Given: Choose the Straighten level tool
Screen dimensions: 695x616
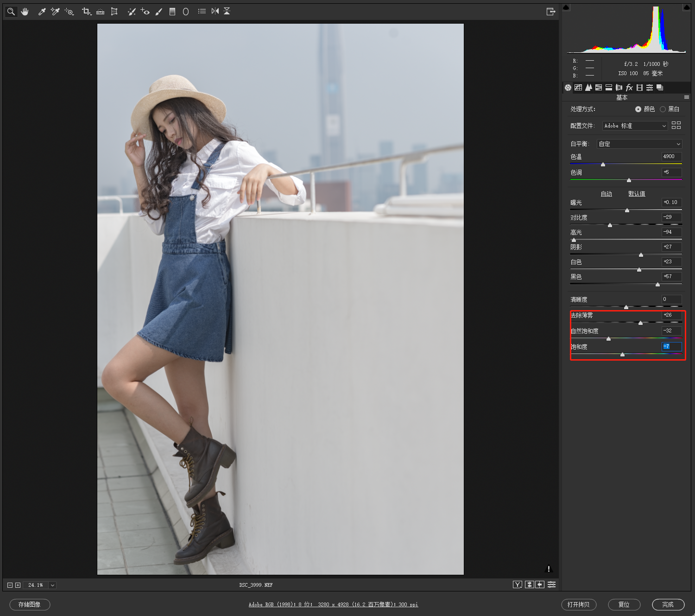Looking at the screenshot, I should [x=100, y=12].
